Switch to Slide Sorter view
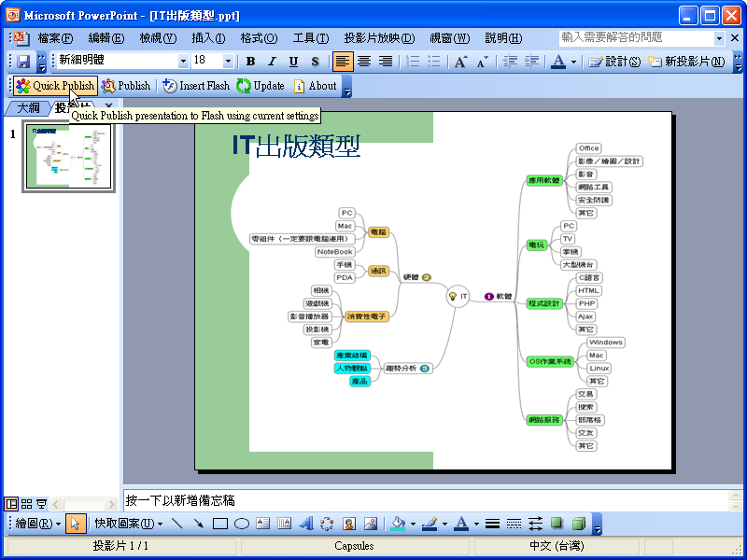The image size is (747, 560). (x=27, y=504)
